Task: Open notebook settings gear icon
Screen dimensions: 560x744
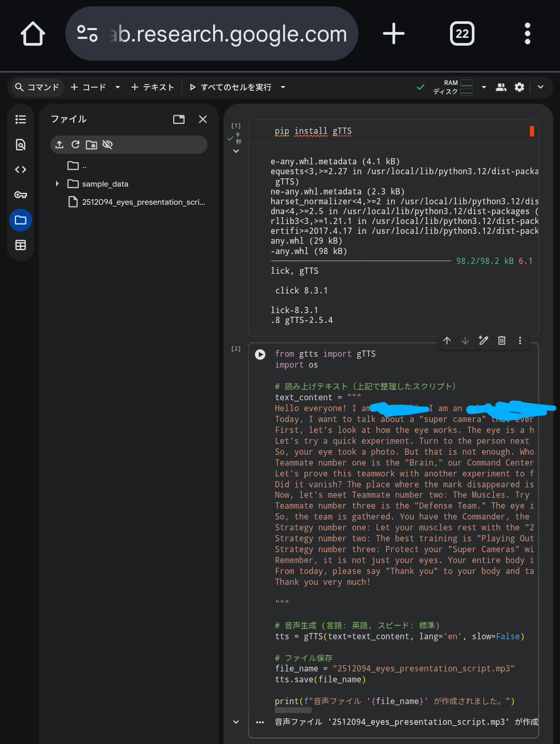Action: (x=519, y=87)
